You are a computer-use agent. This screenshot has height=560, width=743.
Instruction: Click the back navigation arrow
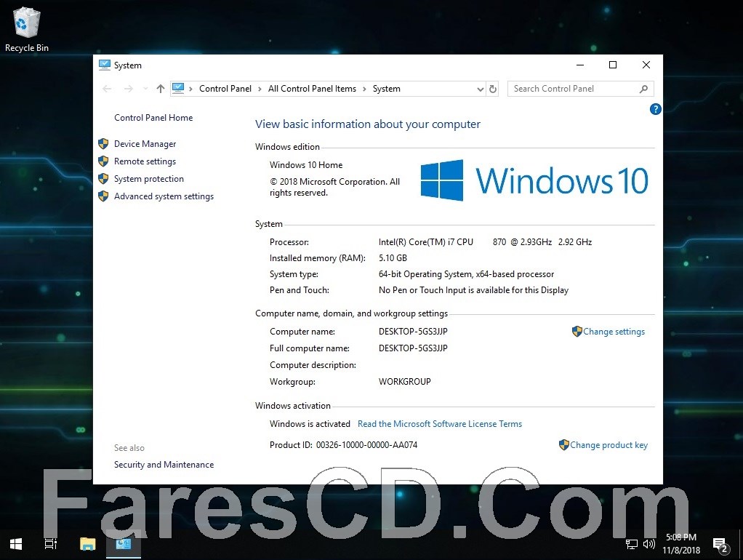point(107,89)
